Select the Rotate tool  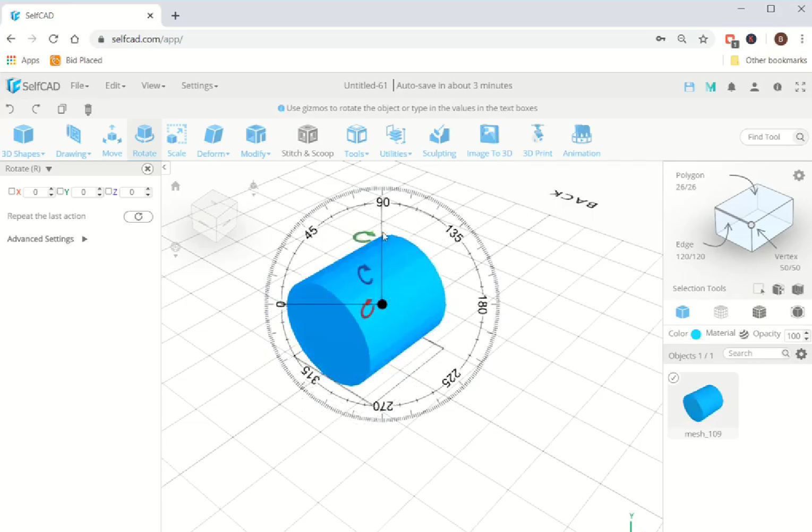(144, 140)
